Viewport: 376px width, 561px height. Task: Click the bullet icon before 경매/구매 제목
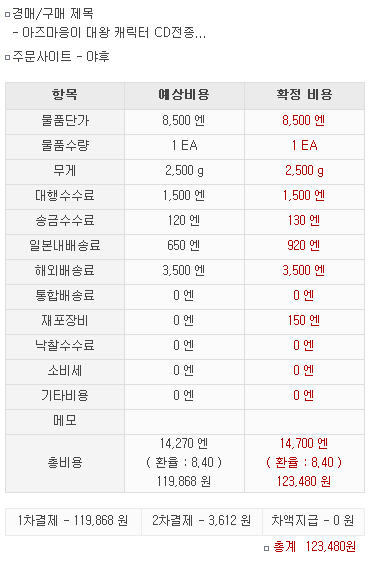(x=8, y=15)
